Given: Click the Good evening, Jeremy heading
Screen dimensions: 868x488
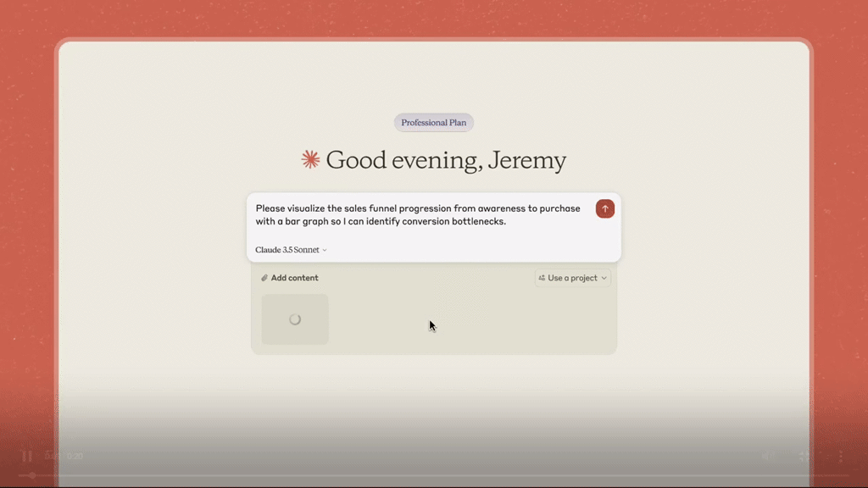Looking at the screenshot, I should click(446, 160).
